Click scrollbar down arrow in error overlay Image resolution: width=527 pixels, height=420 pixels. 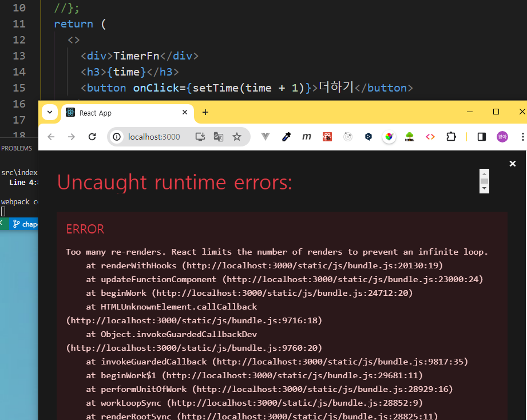pos(484,188)
